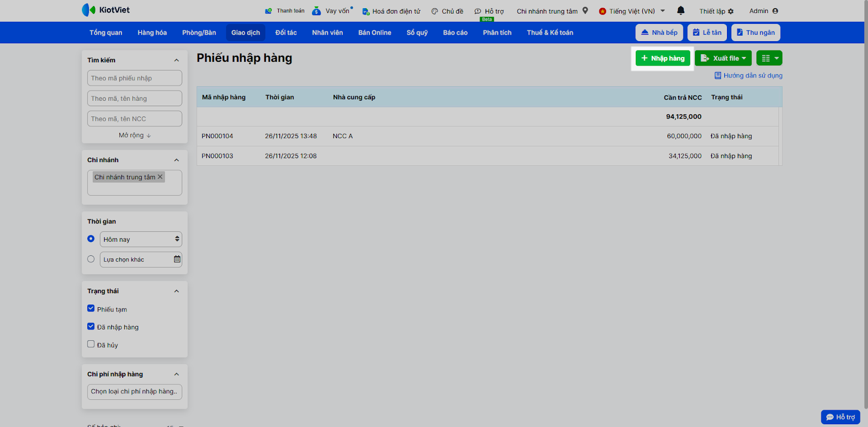Sort by Trạng thái column header
The image size is (868, 427).
tap(727, 98)
